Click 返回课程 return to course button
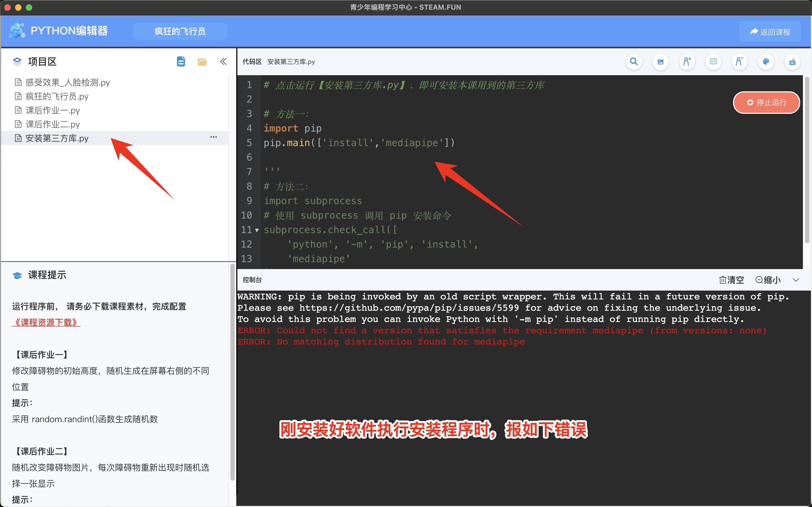 tap(770, 32)
